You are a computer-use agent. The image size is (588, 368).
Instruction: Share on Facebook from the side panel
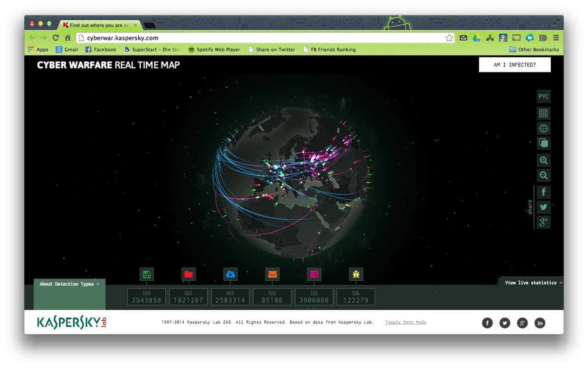(543, 192)
